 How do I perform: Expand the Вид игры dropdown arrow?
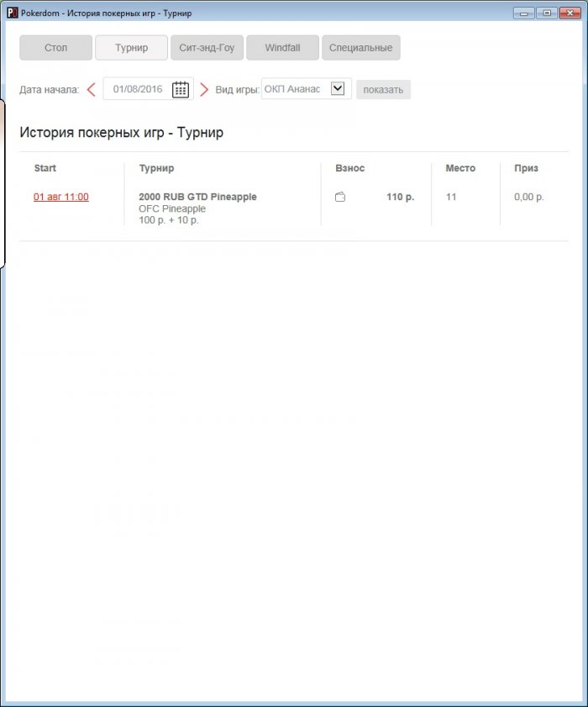coord(338,88)
